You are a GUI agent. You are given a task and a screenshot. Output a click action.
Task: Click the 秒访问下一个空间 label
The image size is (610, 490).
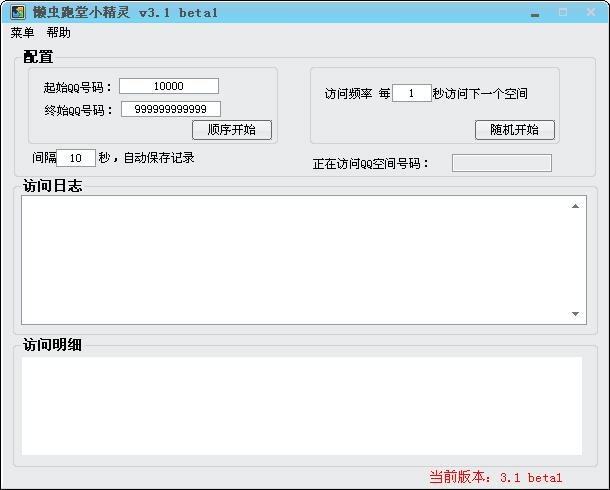(480, 94)
